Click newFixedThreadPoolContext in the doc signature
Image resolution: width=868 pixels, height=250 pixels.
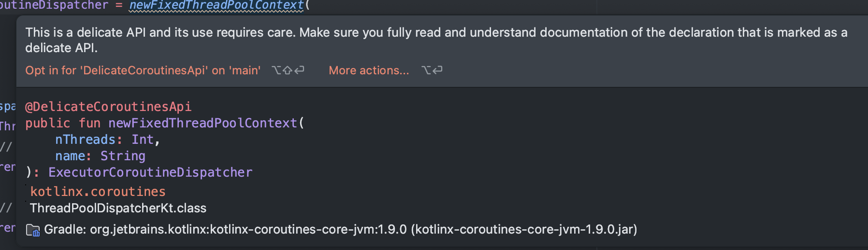[x=203, y=123]
